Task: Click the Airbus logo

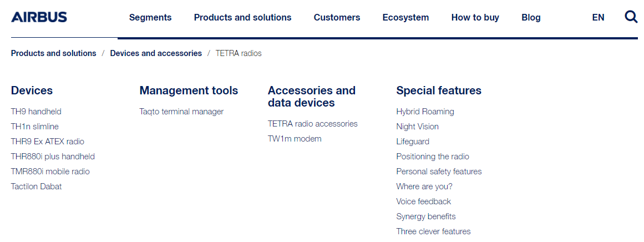Action: pyautogui.click(x=39, y=17)
